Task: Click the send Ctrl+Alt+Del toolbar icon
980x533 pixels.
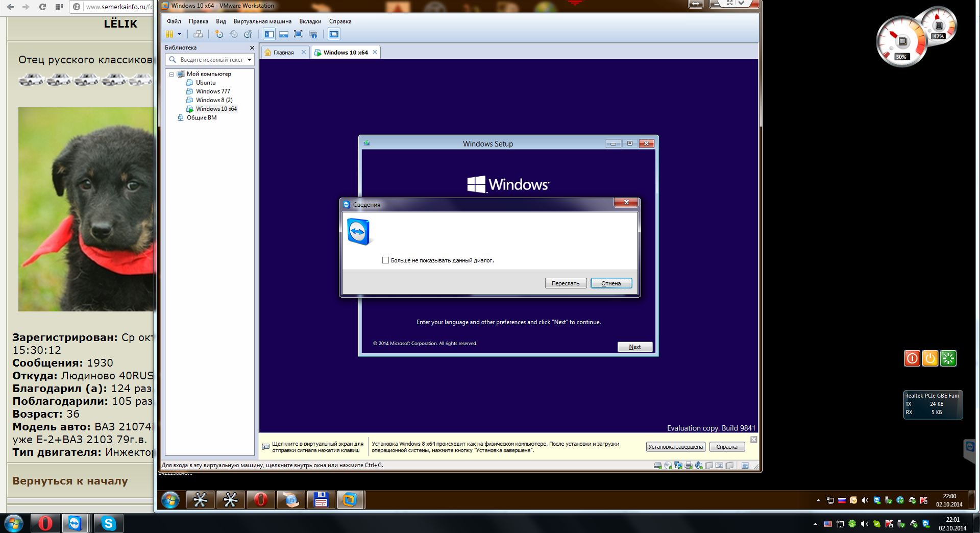Action: tap(198, 34)
